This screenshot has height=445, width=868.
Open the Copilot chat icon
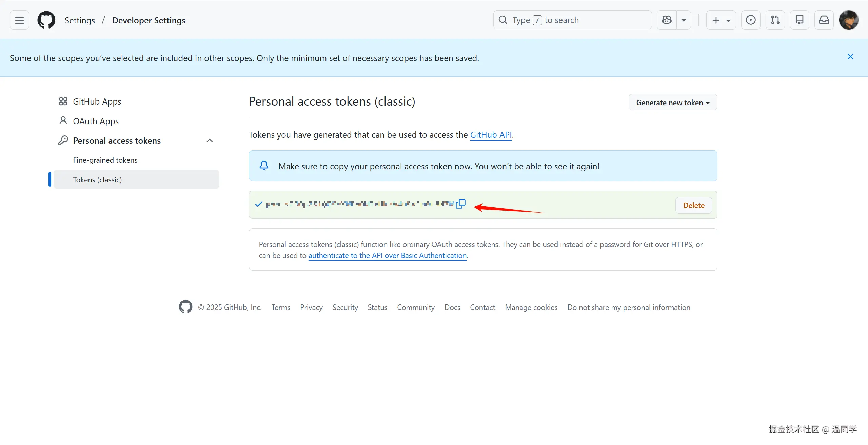pyautogui.click(x=667, y=20)
